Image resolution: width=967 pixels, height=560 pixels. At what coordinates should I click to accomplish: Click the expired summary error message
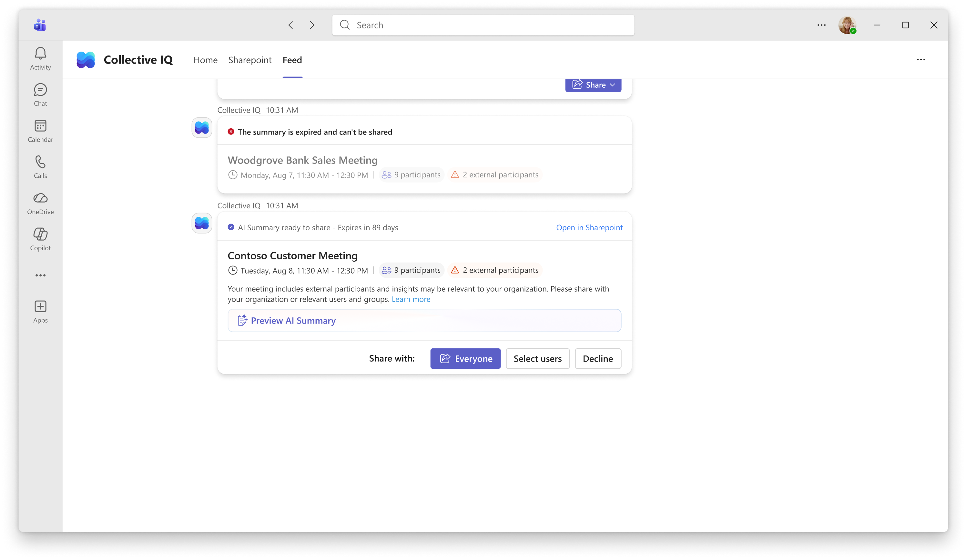tap(315, 132)
